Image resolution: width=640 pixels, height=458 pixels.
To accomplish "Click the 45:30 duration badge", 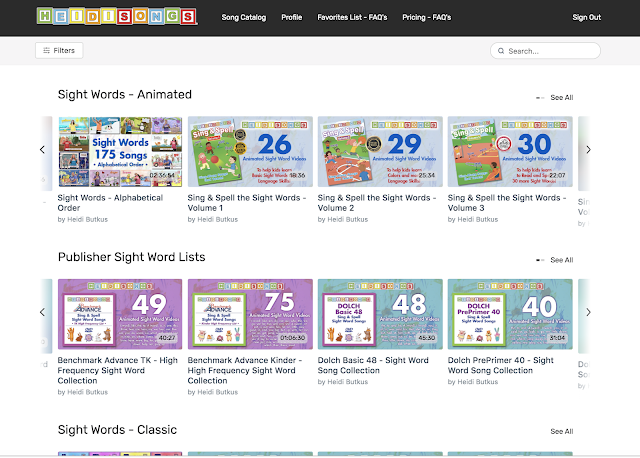I will (427, 338).
